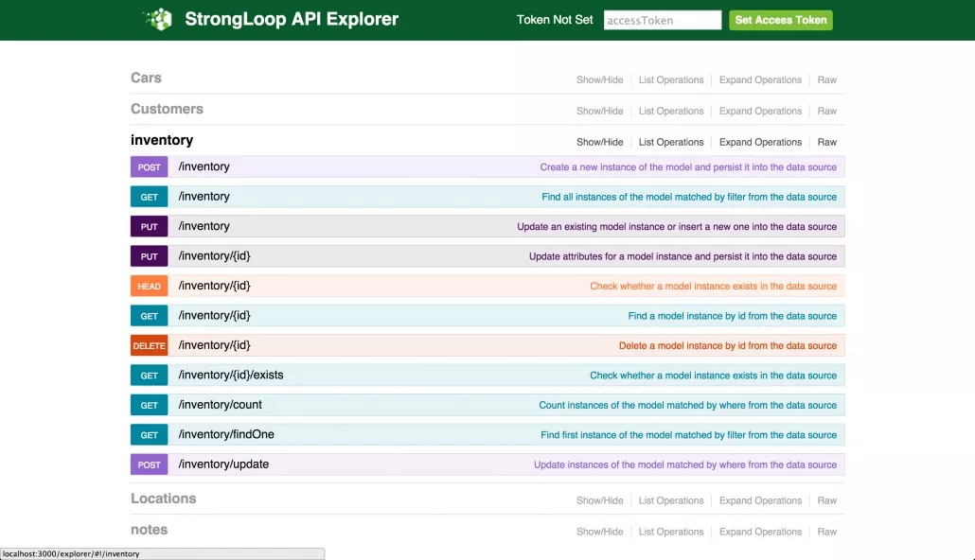This screenshot has width=975, height=560.
Task: Click the DELETE badge for /inventory/{id}
Action: click(x=149, y=346)
